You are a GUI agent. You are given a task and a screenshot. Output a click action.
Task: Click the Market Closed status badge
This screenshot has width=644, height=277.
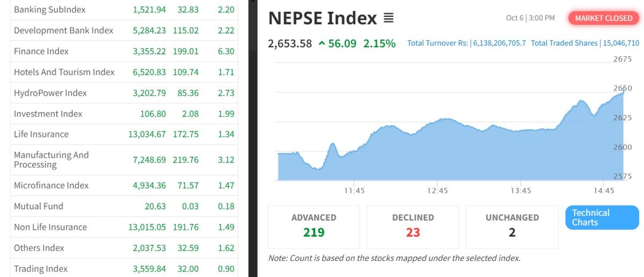pos(603,18)
